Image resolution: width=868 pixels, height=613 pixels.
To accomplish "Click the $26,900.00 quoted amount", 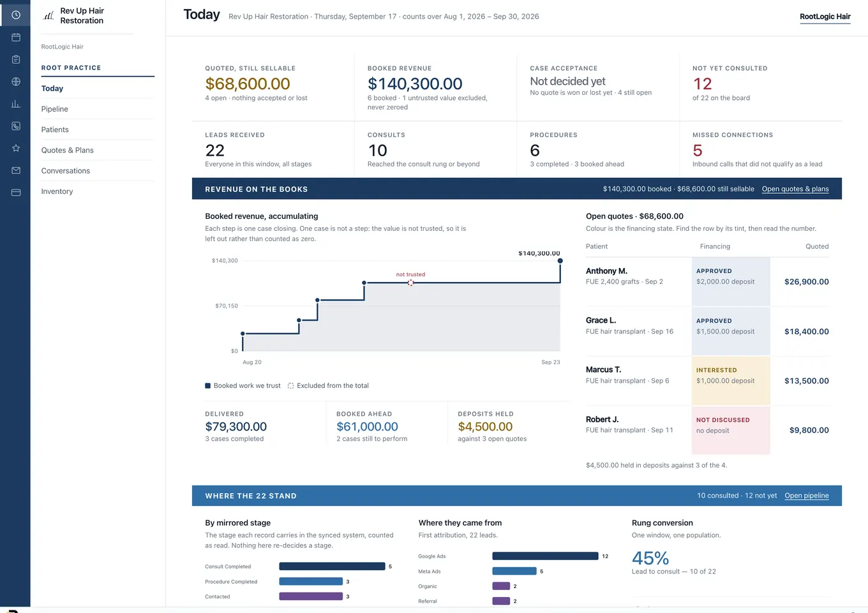I will click(x=807, y=282).
